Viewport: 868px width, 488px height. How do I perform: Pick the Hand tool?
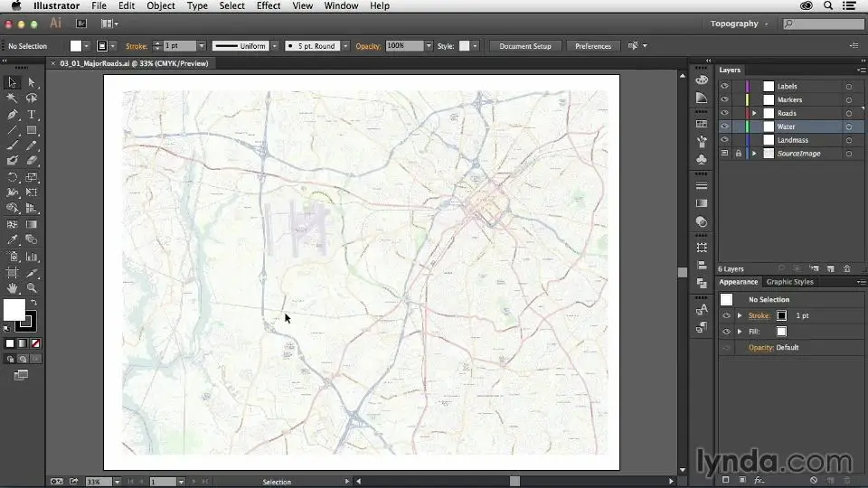(12, 287)
